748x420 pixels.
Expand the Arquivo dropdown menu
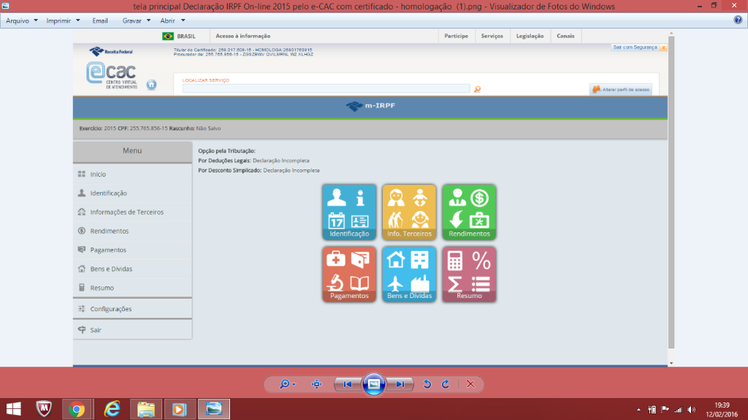click(22, 20)
